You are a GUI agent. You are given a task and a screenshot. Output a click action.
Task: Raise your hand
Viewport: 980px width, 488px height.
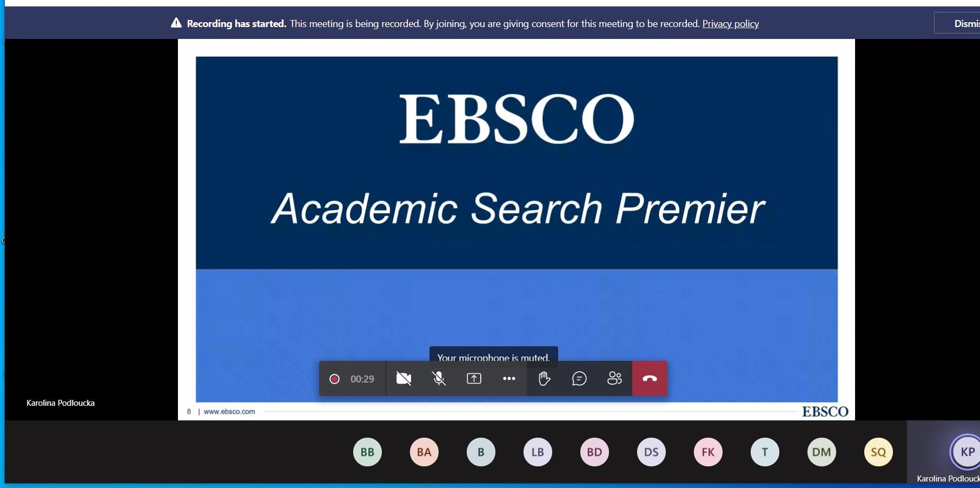pyautogui.click(x=544, y=379)
